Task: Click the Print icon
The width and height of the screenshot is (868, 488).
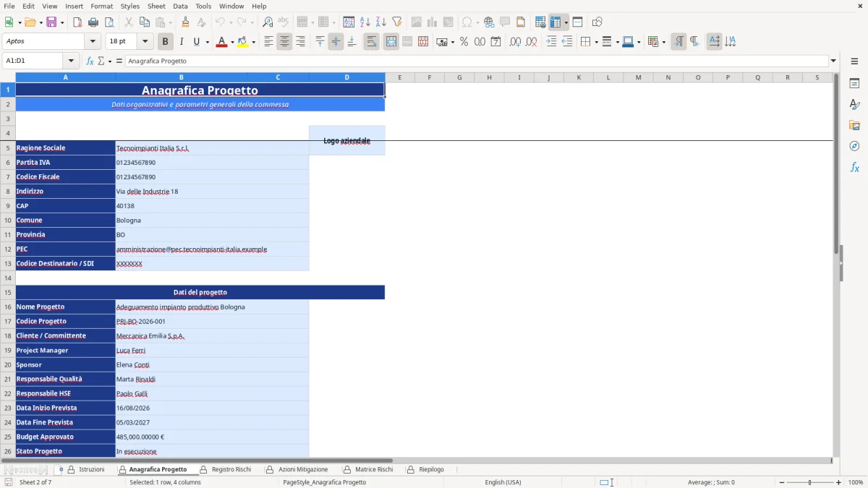Action: (93, 22)
